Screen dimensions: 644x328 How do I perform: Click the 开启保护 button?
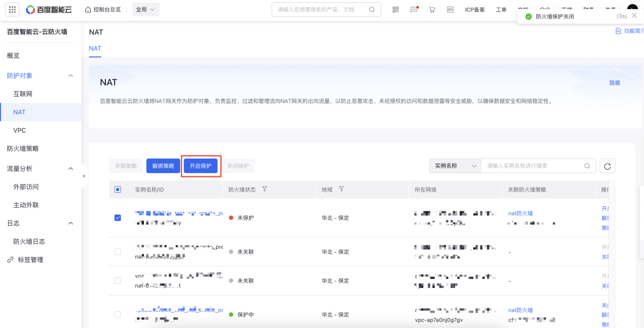[x=200, y=166]
